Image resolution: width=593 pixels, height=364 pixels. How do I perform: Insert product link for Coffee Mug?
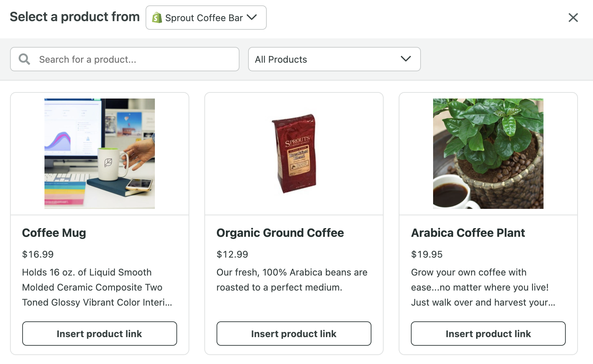[99, 334]
